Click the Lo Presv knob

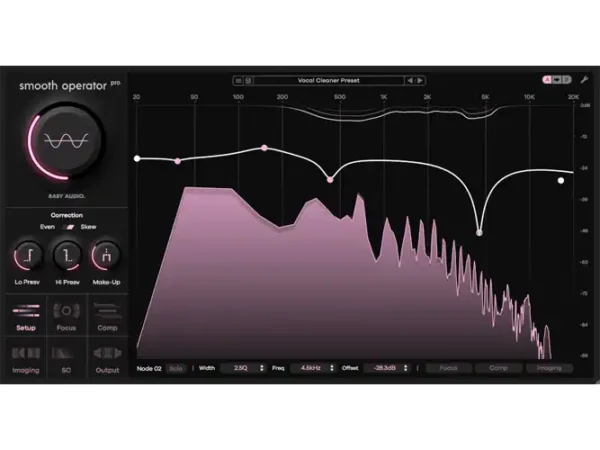click(28, 256)
